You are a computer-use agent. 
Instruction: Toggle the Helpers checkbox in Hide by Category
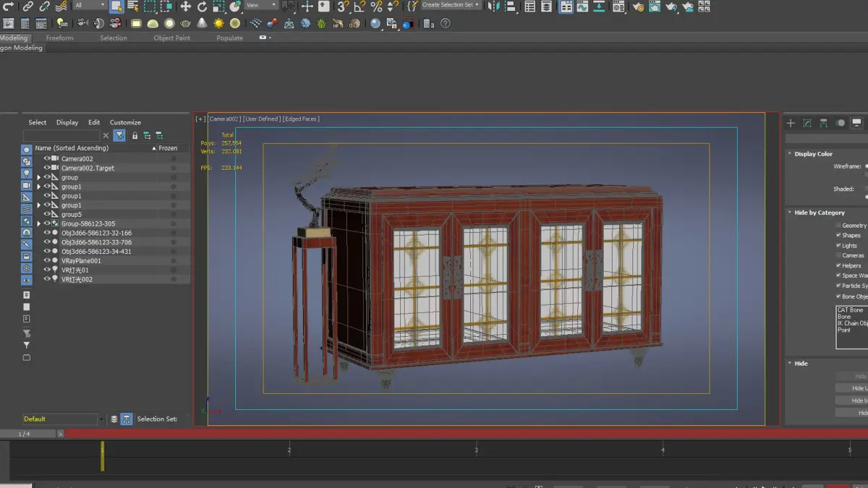click(838, 265)
